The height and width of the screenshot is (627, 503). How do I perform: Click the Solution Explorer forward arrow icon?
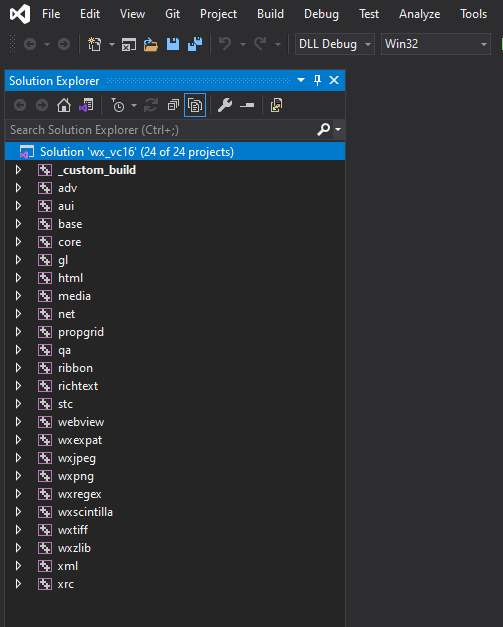click(42, 106)
